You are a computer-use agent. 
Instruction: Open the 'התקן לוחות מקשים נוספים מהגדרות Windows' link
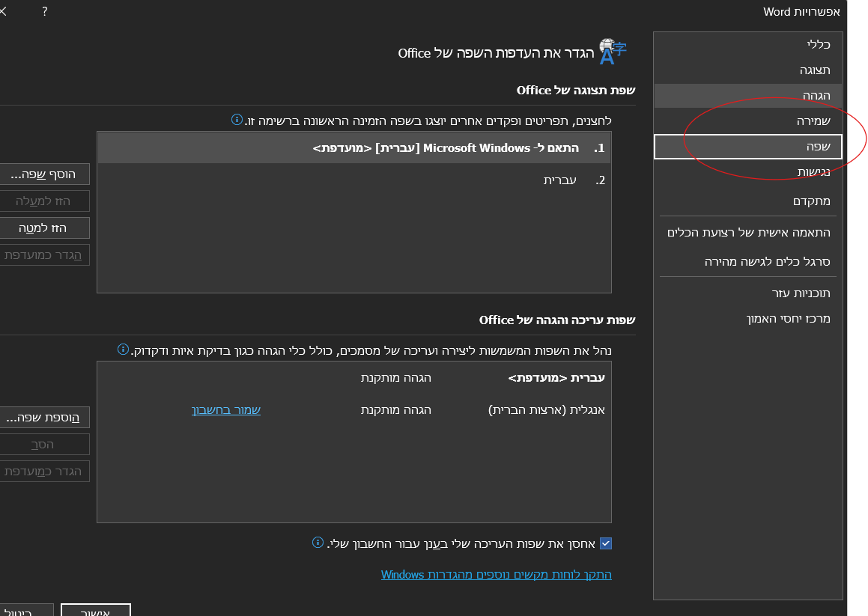pyautogui.click(x=496, y=575)
